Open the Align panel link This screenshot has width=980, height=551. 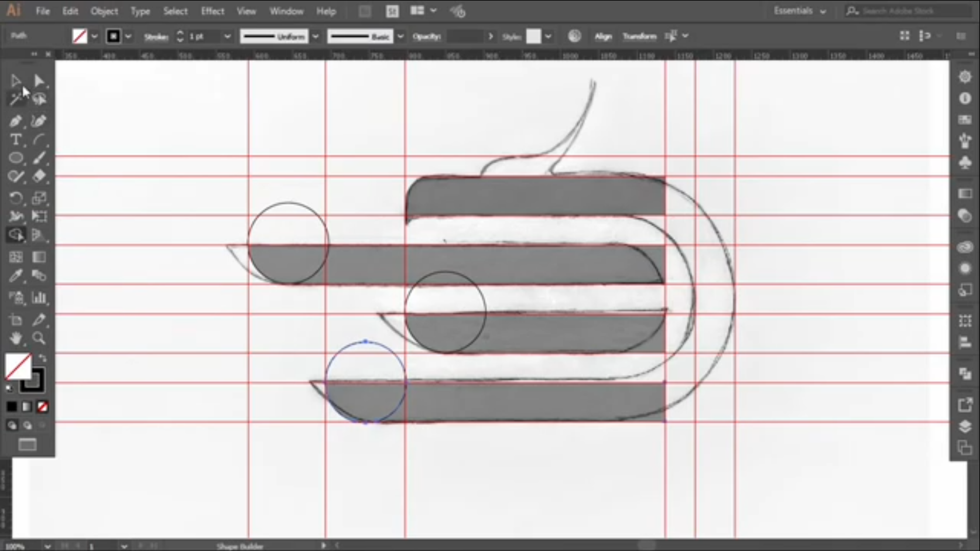click(603, 36)
